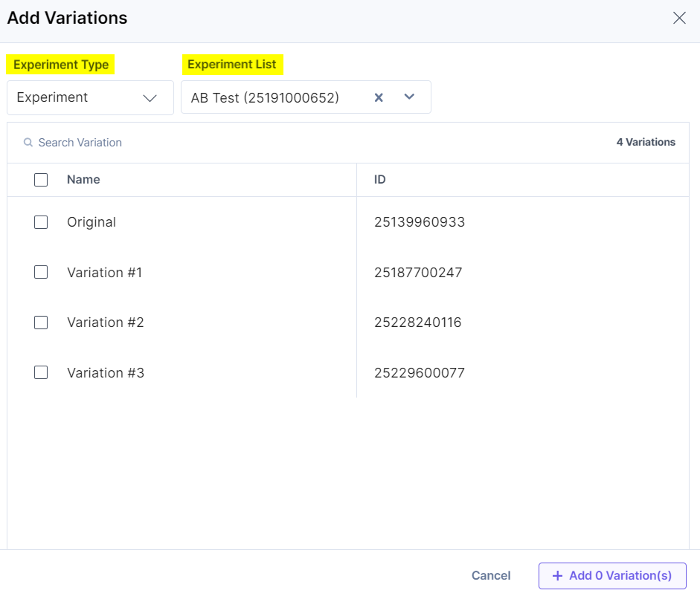Expand the Experiment List chevron
700x596 pixels.
click(x=409, y=97)
